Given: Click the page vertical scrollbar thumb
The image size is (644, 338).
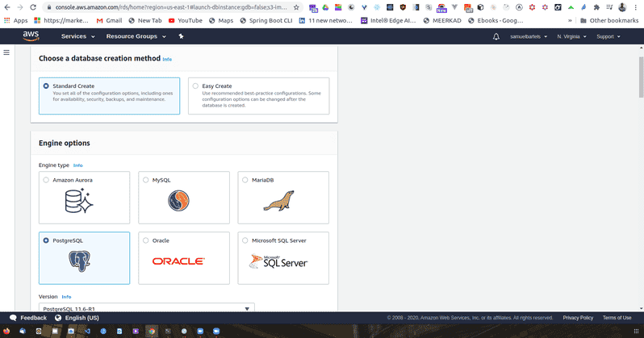Looking at the screenshot, I should coord(641,77).
